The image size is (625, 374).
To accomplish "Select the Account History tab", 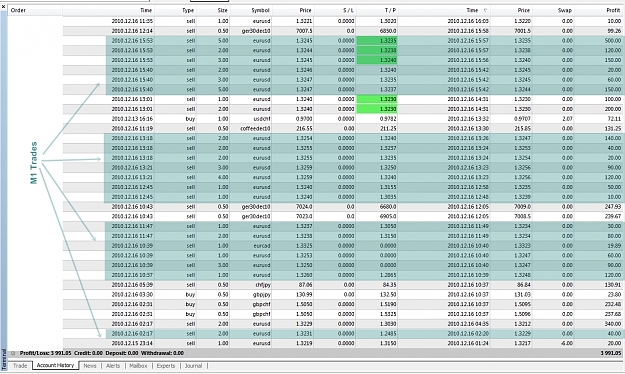I will click(x=55, y=365).
